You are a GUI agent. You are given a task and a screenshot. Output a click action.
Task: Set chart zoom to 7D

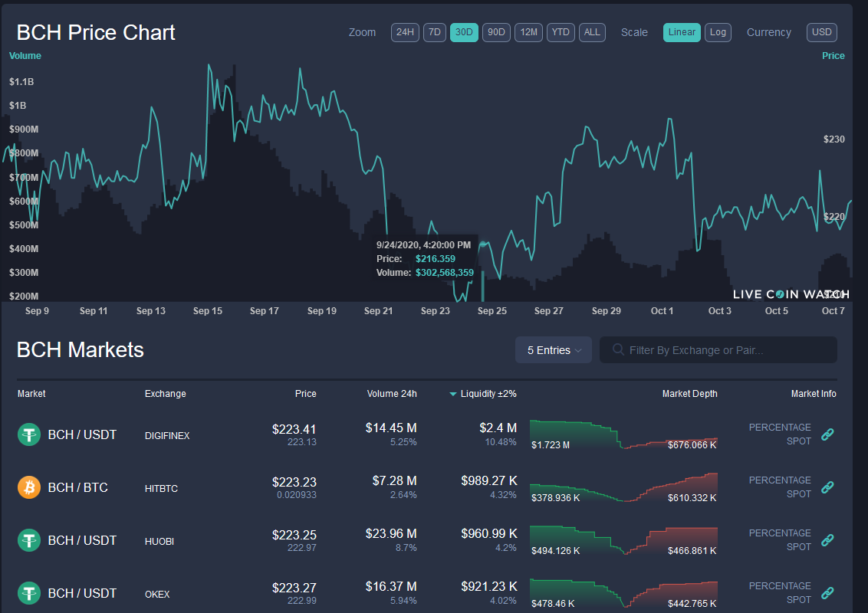click(x=435, y=32)
